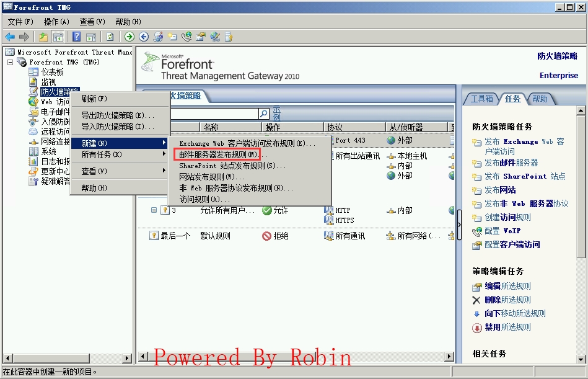Image resolution: width=588 pixels, height=379 pixels.
Task: Click the 发布 SharePoint 站点 task link
Action: click(525, 176)
